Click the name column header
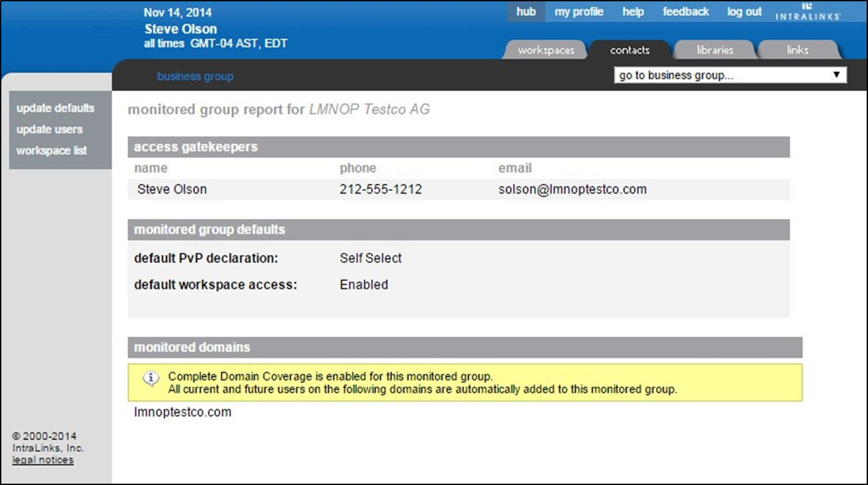868x485 pixels. [151, 168]
